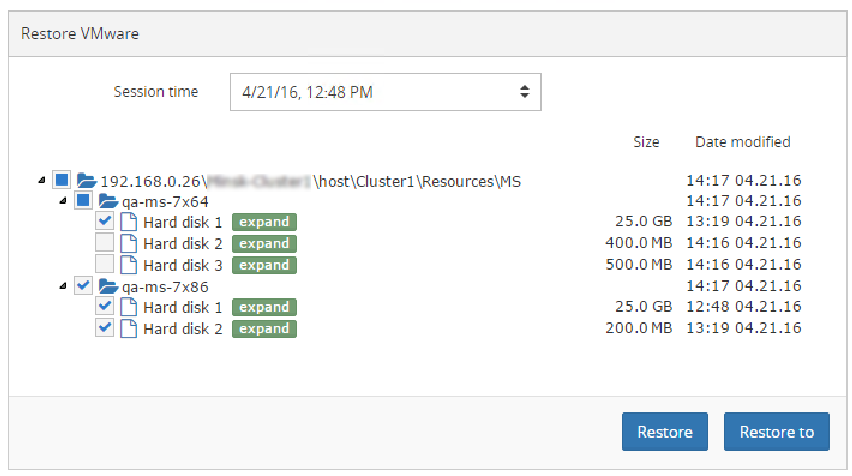Image resolution: width=852 pixels, height=476 pixels.
Task: Check the Hard disk 3 checkbox
Action: [x=104, y=264]
